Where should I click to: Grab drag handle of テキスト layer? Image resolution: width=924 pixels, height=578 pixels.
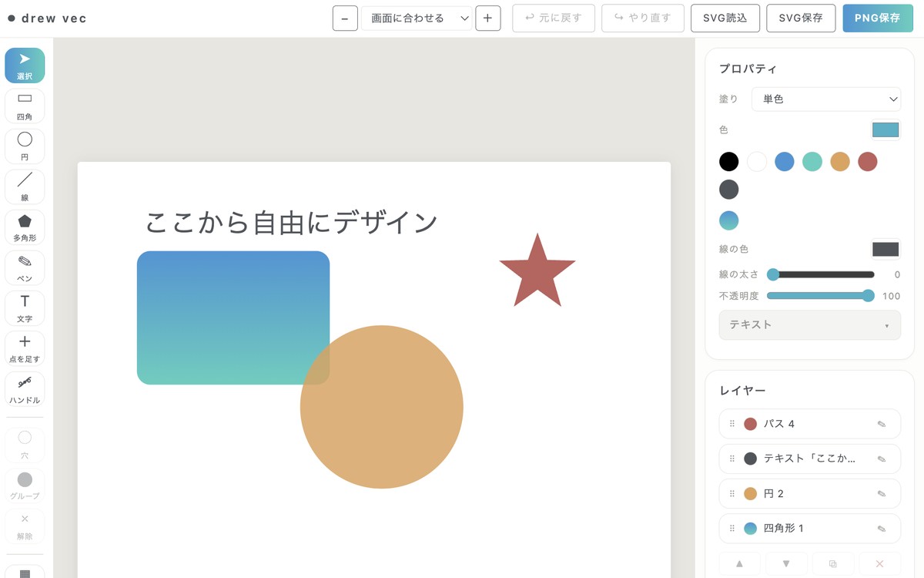(x=732, y=459)
